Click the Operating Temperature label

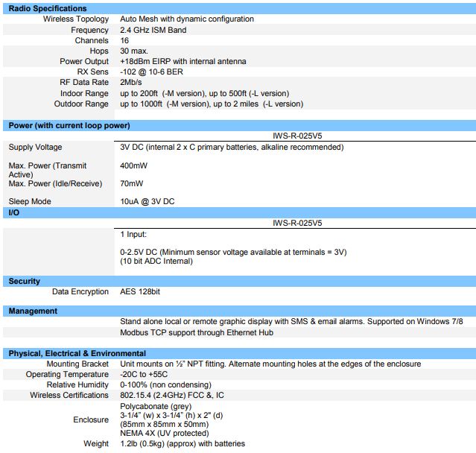(x=67, y=374)
